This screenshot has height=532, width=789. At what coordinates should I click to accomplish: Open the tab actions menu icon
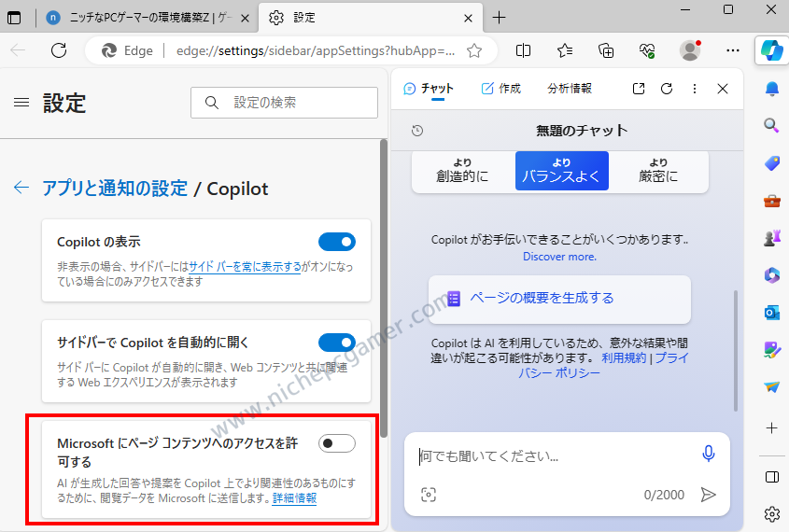pyautogui.click(x=14, y=18)
